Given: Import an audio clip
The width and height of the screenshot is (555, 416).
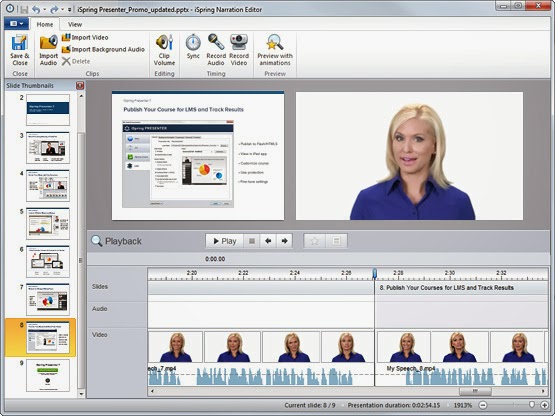Looking at the screenshot, I should [48, 50].
